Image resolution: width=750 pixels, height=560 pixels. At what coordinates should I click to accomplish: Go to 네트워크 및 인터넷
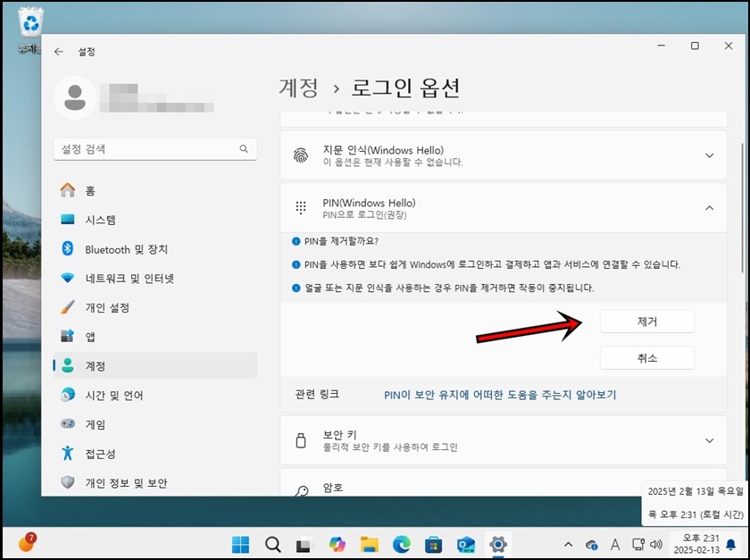click(x=155, y=278)
